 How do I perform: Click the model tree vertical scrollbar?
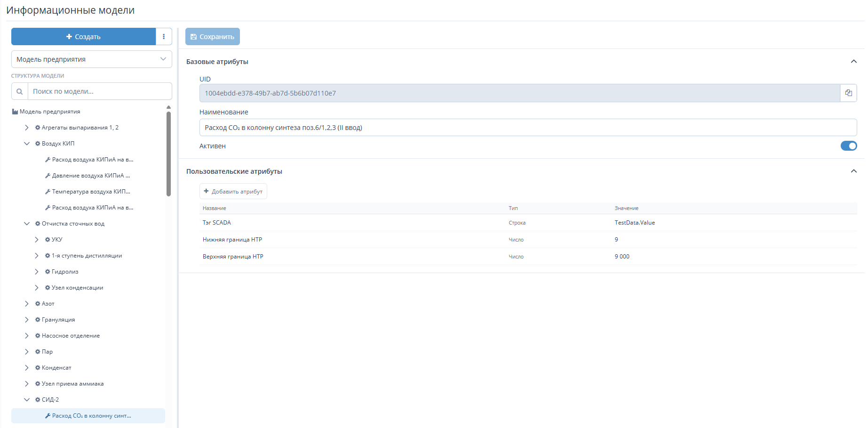(168, 153)
